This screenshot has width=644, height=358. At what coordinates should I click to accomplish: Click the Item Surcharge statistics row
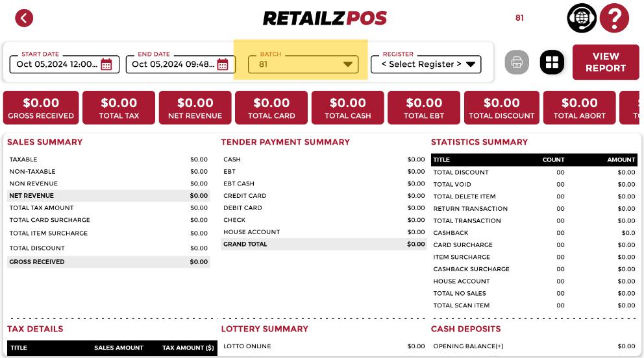(x=534, y=257)
